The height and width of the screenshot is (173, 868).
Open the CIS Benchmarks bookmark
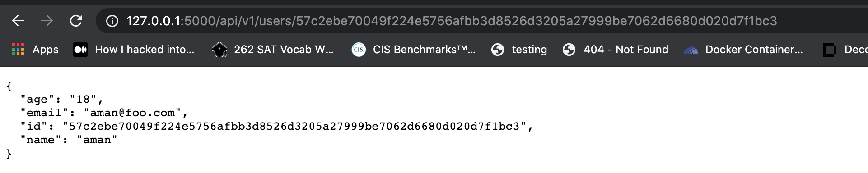pyautogui.click(x=414, y=50)
